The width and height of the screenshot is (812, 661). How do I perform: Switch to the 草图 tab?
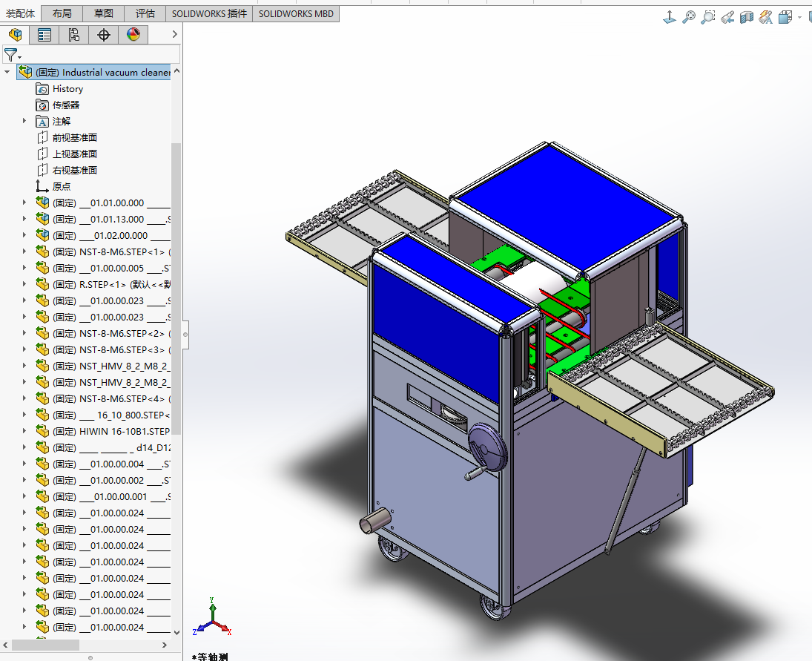click(104, 13)
